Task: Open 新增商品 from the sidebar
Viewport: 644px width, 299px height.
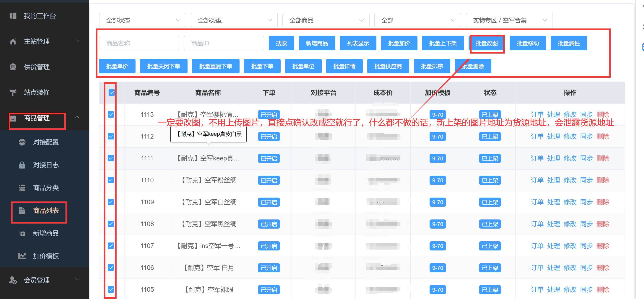Action: (46, 233)
